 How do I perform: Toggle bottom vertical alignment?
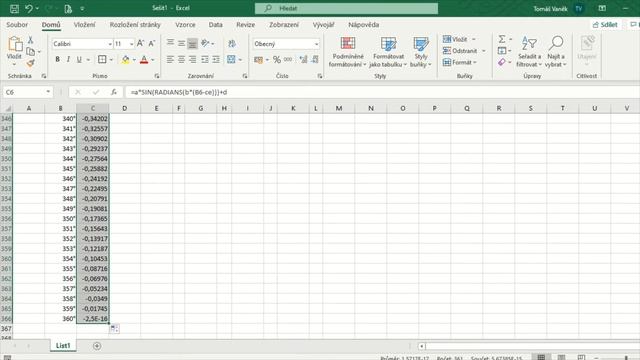(x=192, y=43)
